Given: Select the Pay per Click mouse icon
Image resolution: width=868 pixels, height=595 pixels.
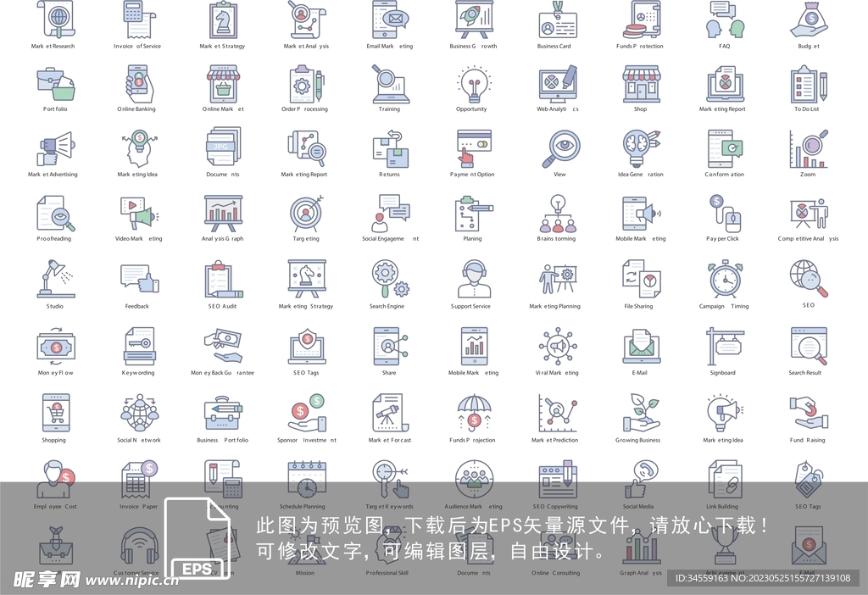Looking at the screenshot, I should pos(724,214).
